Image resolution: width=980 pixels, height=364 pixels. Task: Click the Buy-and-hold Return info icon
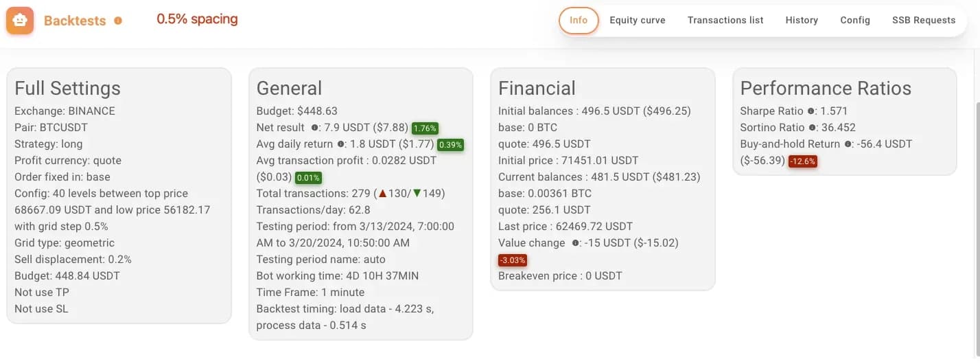pos(848,144)
